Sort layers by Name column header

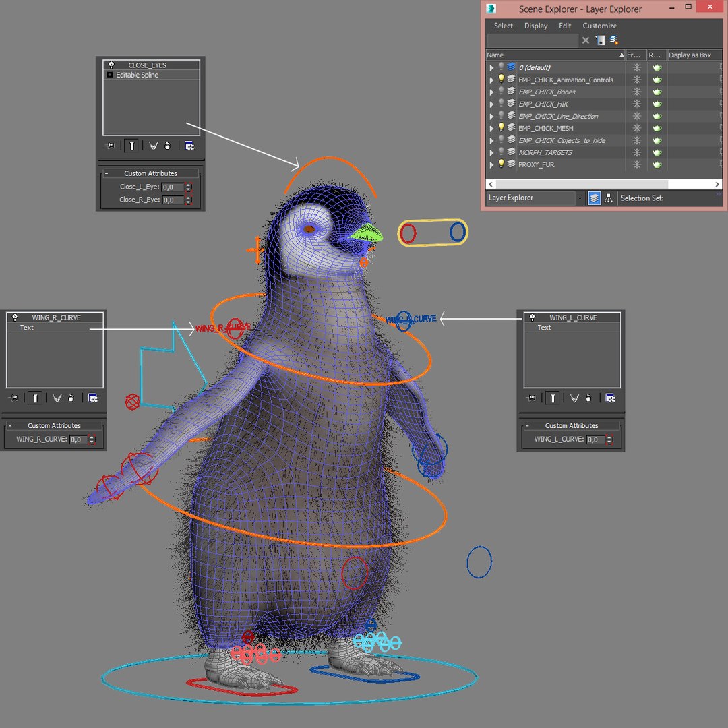click(x=555, y=55)
